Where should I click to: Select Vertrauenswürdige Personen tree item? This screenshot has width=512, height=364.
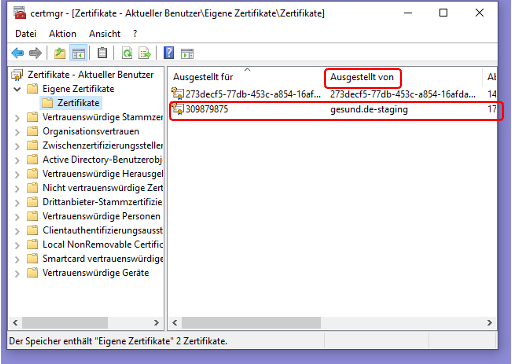coord(101,216)
